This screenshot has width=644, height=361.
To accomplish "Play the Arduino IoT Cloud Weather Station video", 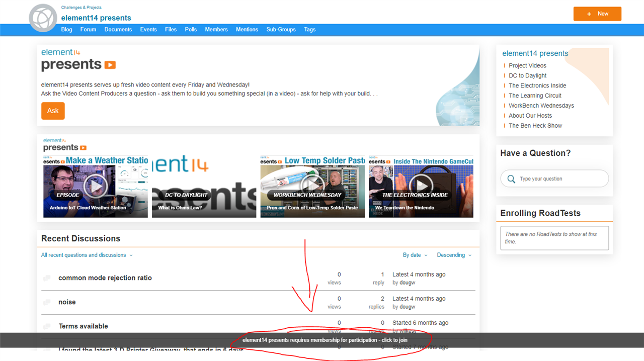I will tap(96, 187).
